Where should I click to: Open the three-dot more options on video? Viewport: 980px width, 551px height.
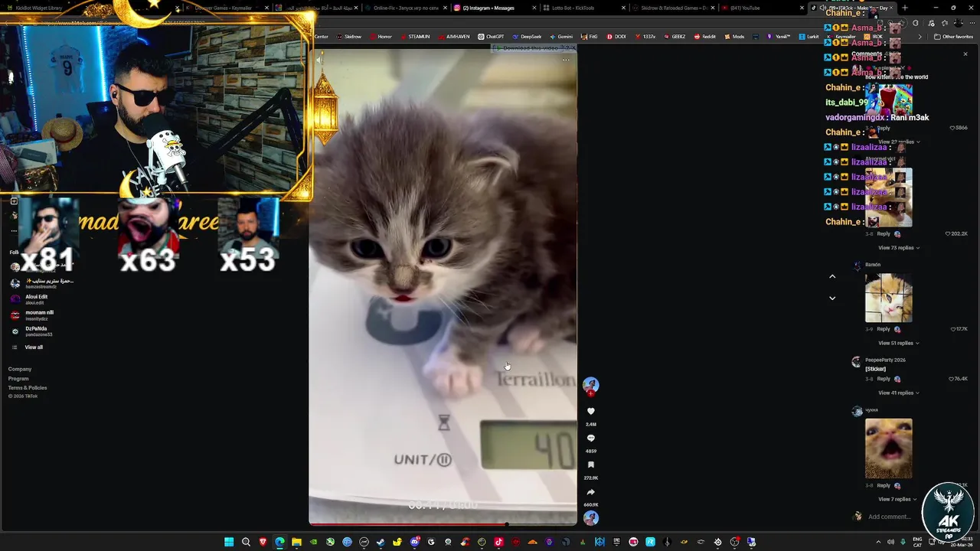pyautogui.click(x=566, y=59)
